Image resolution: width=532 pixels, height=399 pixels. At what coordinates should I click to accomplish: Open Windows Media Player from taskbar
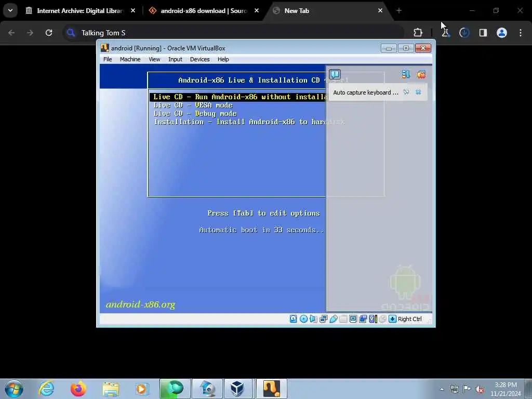(x=142, y=389)
